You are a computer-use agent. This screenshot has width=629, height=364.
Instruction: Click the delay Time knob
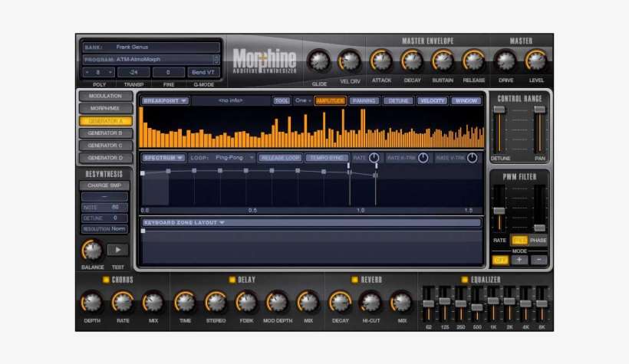185,303
